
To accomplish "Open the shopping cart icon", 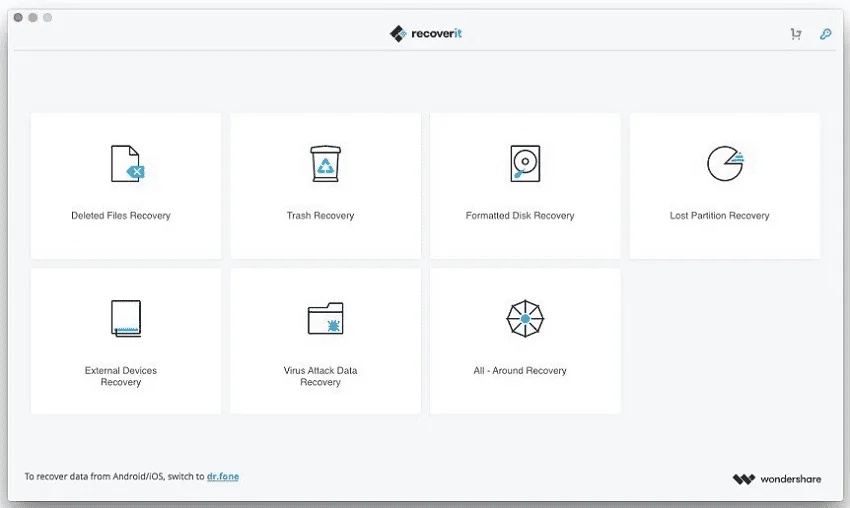I will pos(795,34).
